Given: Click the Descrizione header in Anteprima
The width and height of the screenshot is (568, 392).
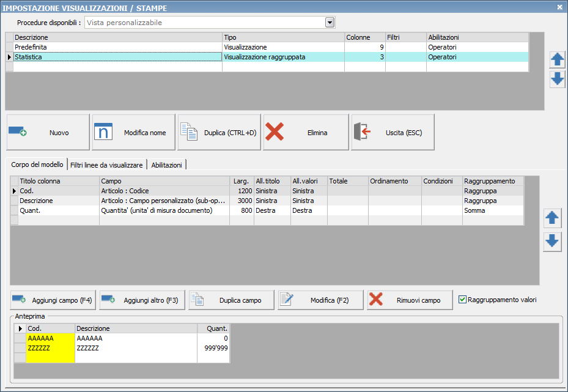Looking at the screenshot, I should tap(136, 328).
